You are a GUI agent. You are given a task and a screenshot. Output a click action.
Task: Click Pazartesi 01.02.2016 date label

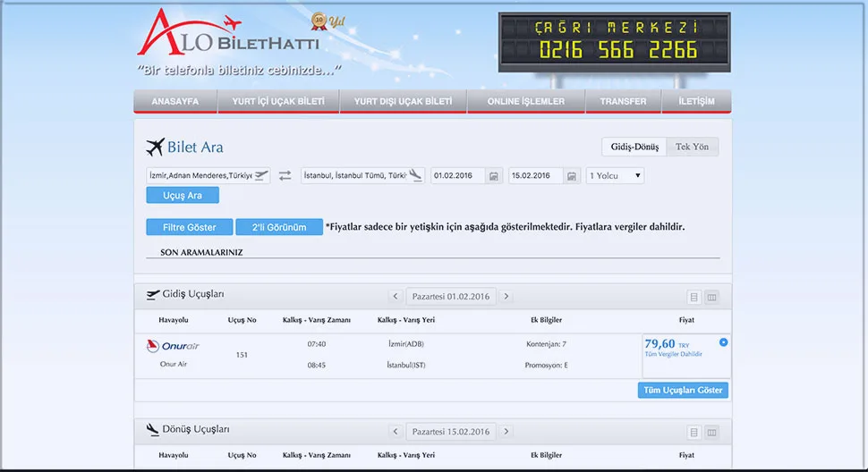tap(451, 296)
